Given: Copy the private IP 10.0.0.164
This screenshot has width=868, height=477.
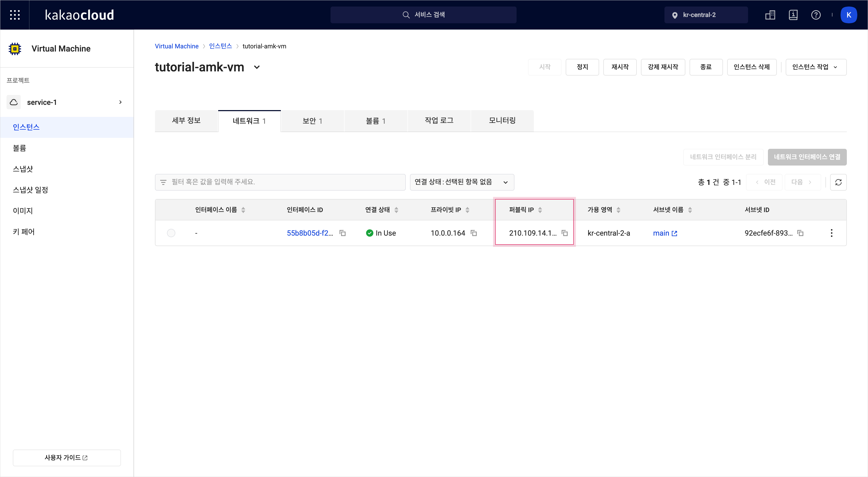Looking at the screenshot, I should [x=473, y=233].
